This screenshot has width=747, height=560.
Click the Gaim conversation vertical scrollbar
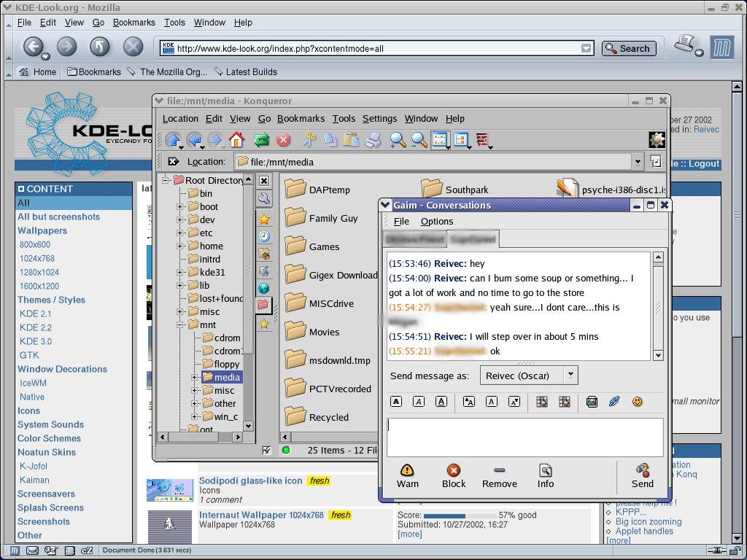tap(658, 306)
